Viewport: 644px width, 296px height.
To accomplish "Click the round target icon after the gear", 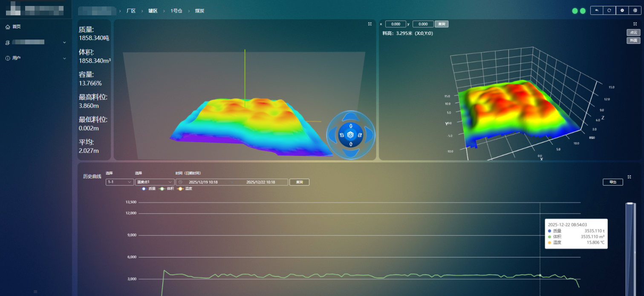I will click(635, 11).
